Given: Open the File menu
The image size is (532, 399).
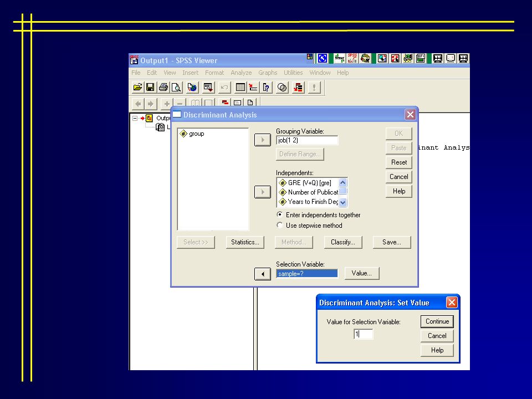Looking at the screenshot, I should coord(136,73).
